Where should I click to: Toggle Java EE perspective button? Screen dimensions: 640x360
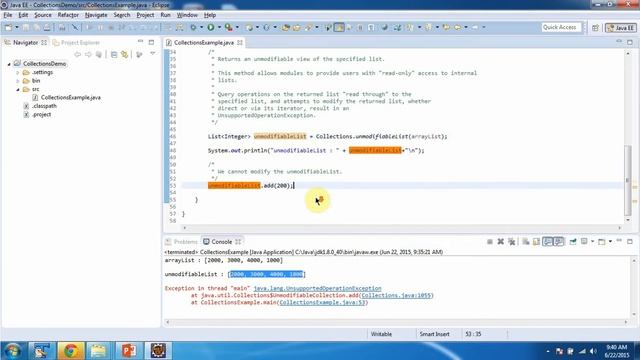620,28
